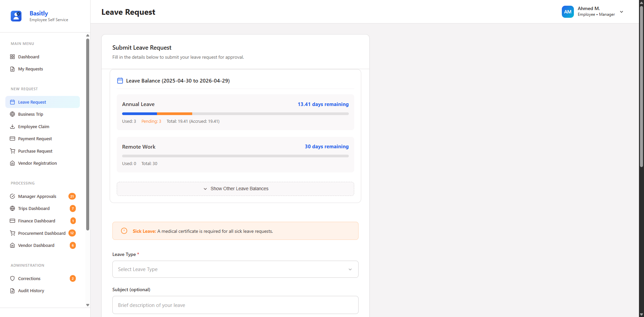View the Procurement Dashboard
The width and height of the screenshot is (644, 317).
pos(42,233)
